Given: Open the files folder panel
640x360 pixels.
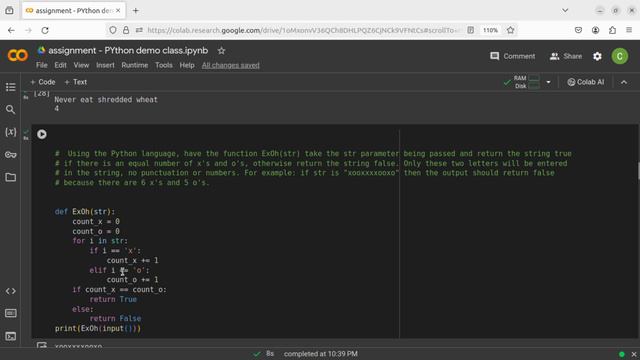Looking at the screenshot, I should (11, 177).
